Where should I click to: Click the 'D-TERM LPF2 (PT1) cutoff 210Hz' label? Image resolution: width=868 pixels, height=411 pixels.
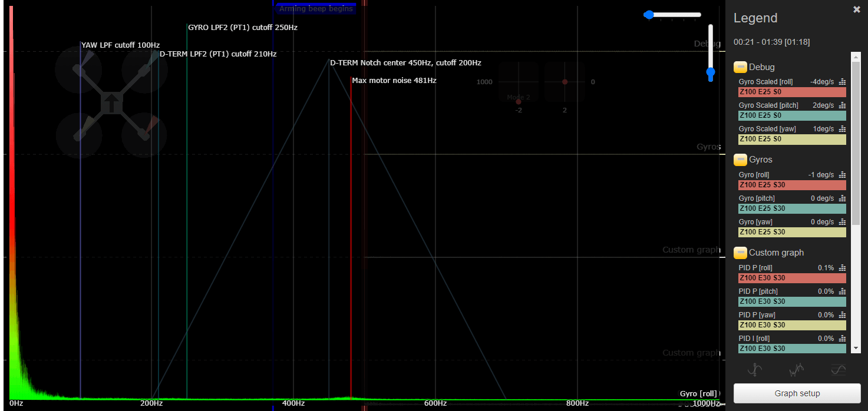point(218,54)
